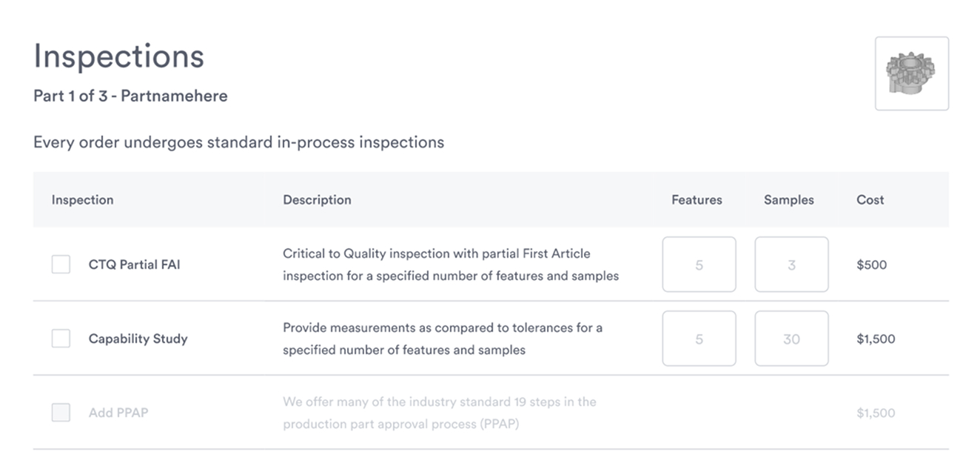Select the Capability Study label
The image size is (980, 469).
click(138, 339)
